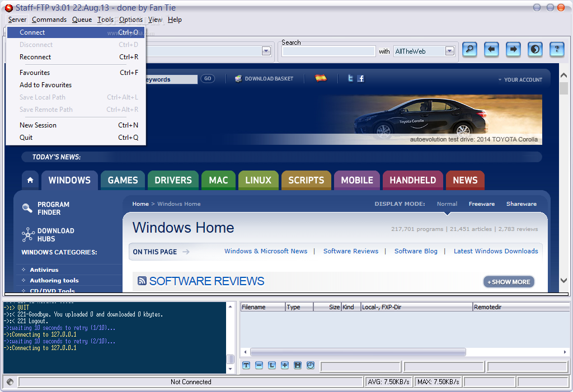Click the Facebook icon in page header
This screenshot has height=392, width=573.
click(x=361, y=78)
